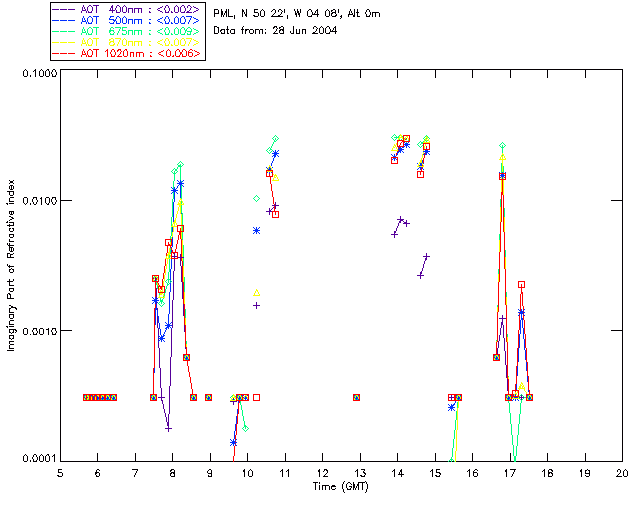Click the yellow triangle marker near time 10.2
This screenshot has height=512, width=640.
pos(257,292)
